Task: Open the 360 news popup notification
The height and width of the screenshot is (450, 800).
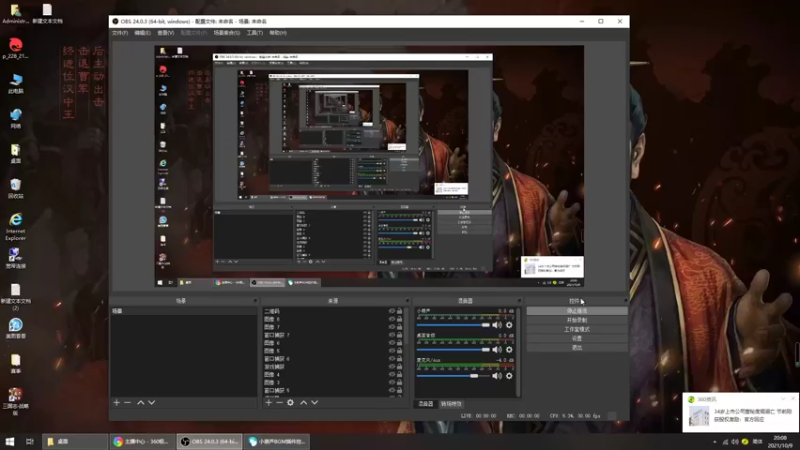Action: click(740, 413)
